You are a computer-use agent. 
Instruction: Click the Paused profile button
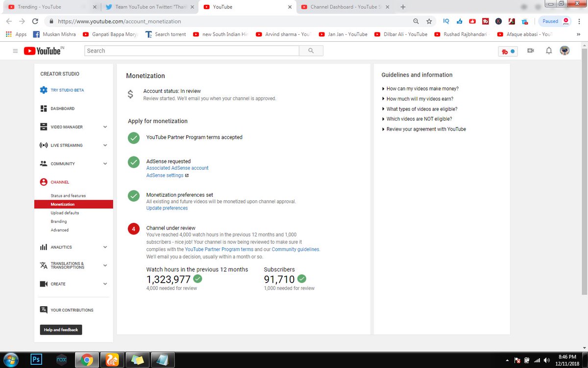555,21
